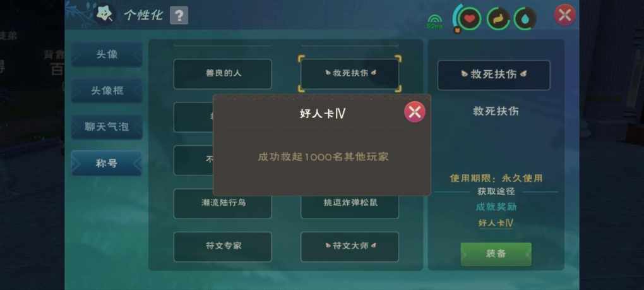Tap the blue water drop thirst icon
This screenshot has width=644, height=290.
click(x=525, y=19)
